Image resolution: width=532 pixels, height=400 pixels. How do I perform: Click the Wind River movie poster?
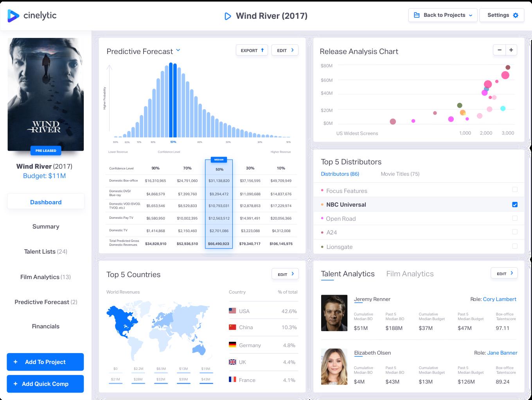[46, 94]
